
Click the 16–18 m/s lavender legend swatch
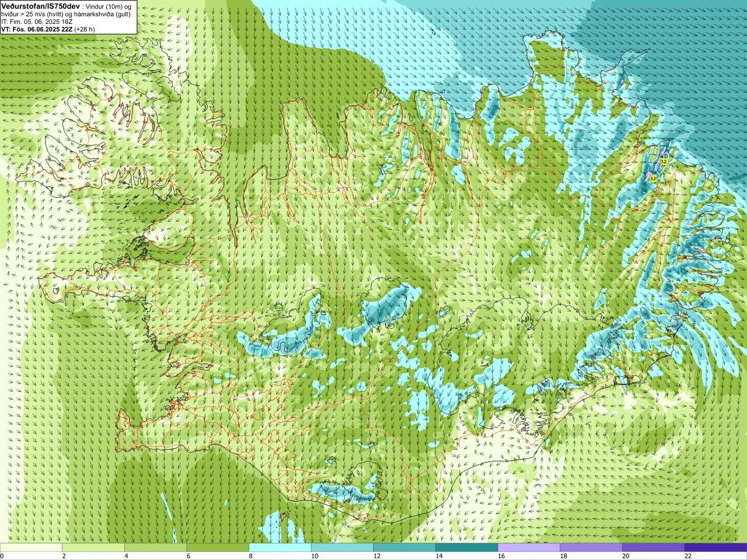pyautogui.click(x=529, y=548)
